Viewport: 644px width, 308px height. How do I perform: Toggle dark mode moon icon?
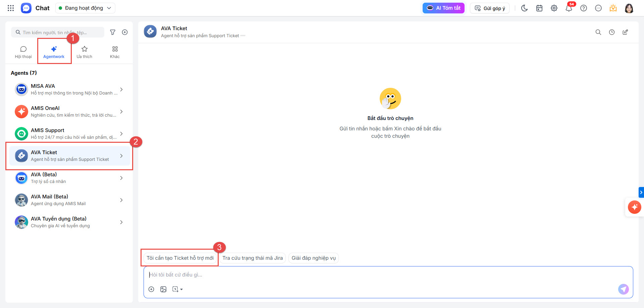coord(525,8)
